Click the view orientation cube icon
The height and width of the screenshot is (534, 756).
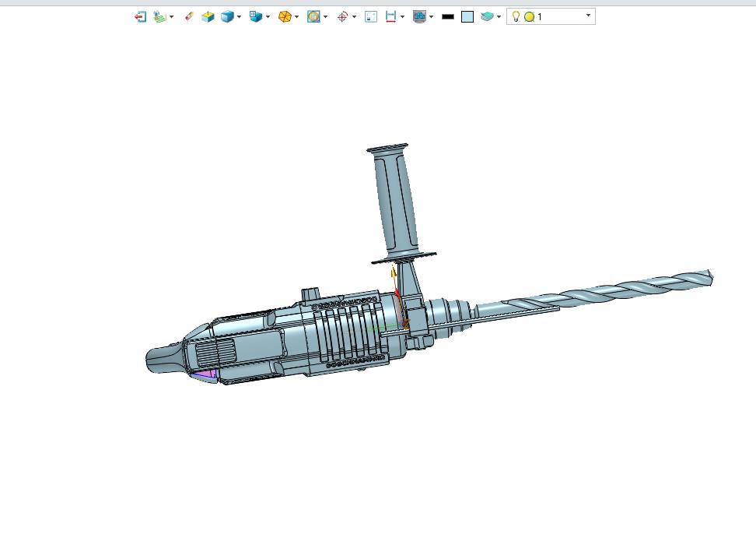point(256,17)
